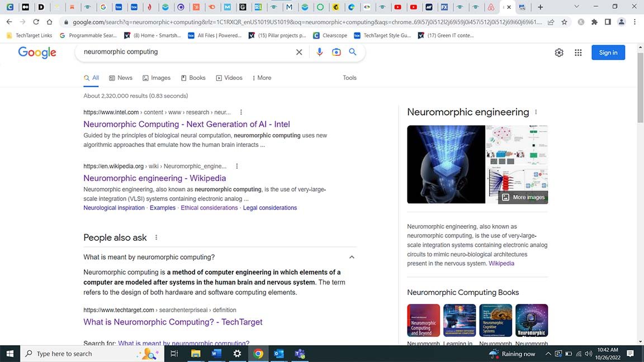644x362 pixels.
Task: Clear the search query using the X icon
Action: click(x=299, y=52)
